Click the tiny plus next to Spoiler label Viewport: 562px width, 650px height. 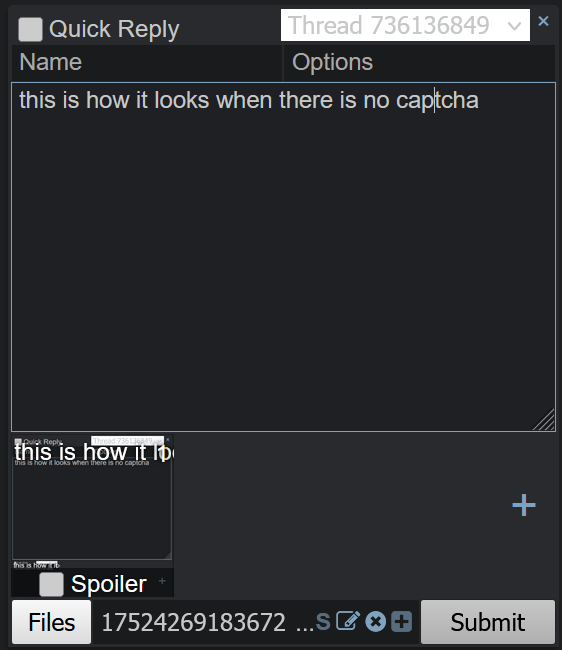click(x=162, y=581)
